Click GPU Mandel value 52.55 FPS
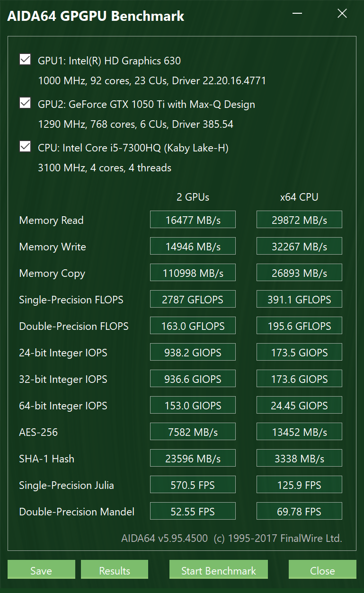Image resolution: width=364 pixels, height=593 pixels. [x=193, y=512]
